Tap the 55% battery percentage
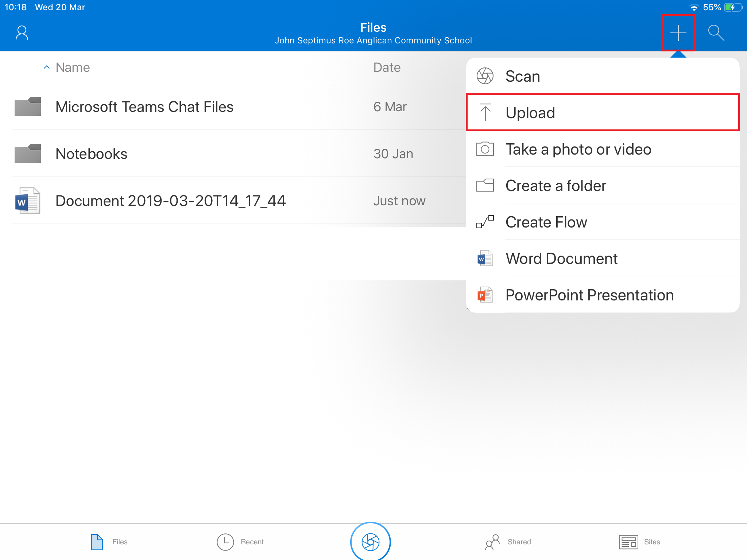This screenshot has width=747, height=560. [x=712, y=7]
